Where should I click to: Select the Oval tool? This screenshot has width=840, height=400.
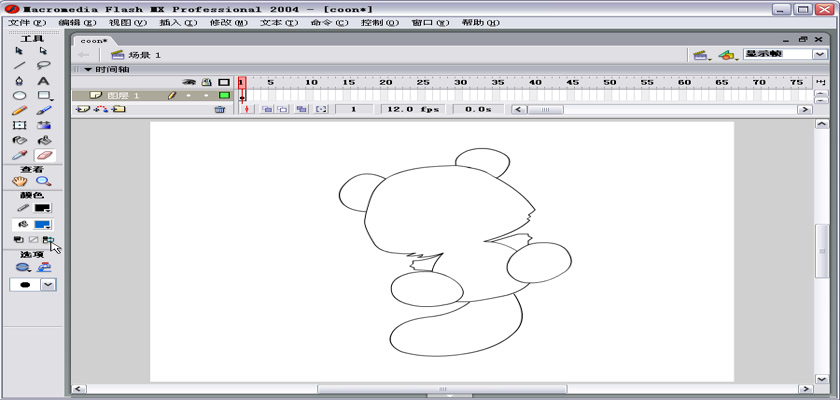(x=20, y=96)
